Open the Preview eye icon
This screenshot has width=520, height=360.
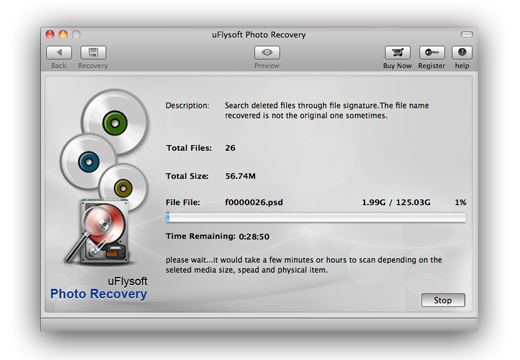pyautogui.click(x=267, y=53)
